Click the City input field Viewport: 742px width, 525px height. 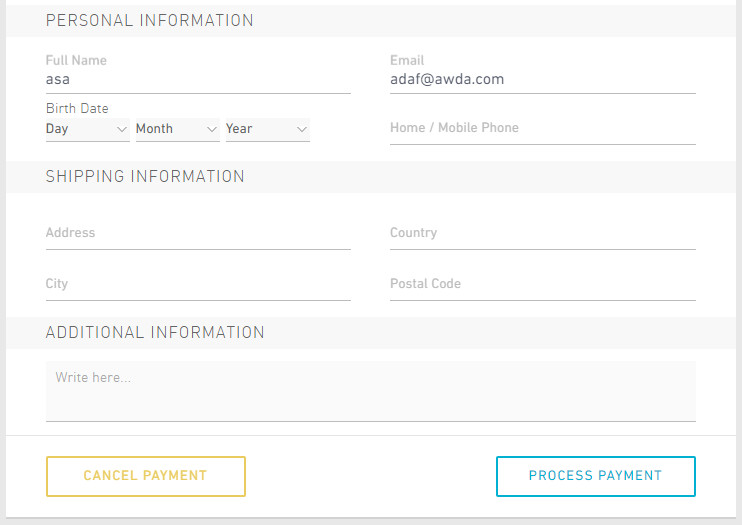(198, 284)
